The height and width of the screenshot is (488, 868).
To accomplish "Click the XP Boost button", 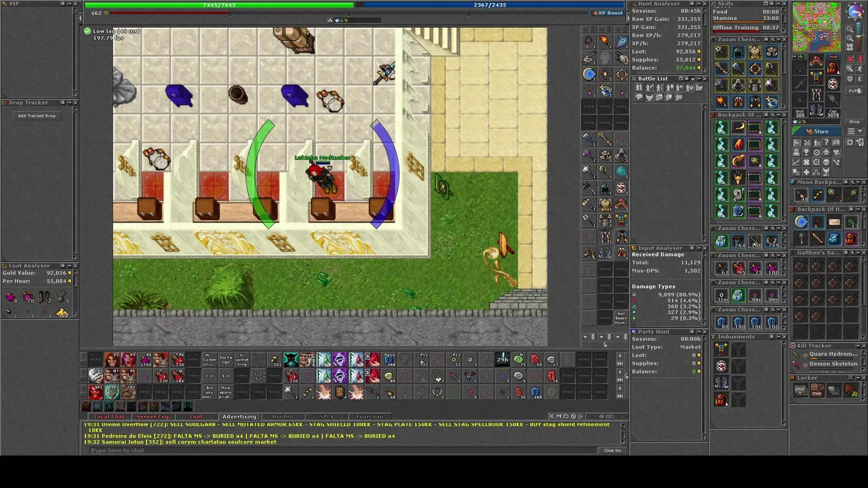I will click(x=606, y=13).
